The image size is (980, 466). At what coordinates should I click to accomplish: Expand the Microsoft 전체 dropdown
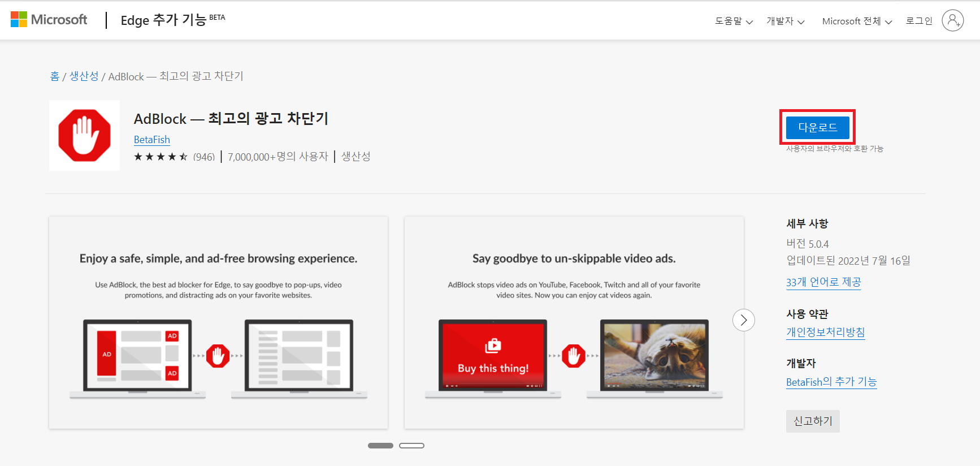(857, 21)
